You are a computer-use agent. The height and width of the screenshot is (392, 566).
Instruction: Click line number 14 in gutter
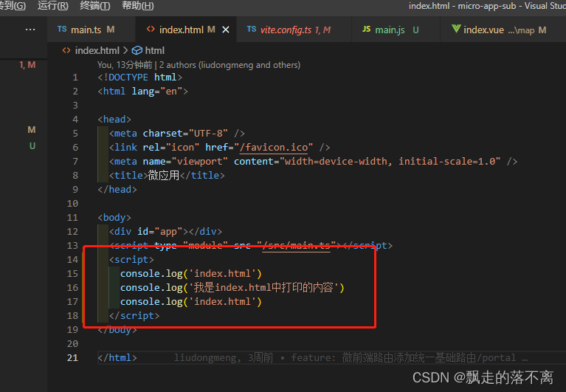[72, 260]
